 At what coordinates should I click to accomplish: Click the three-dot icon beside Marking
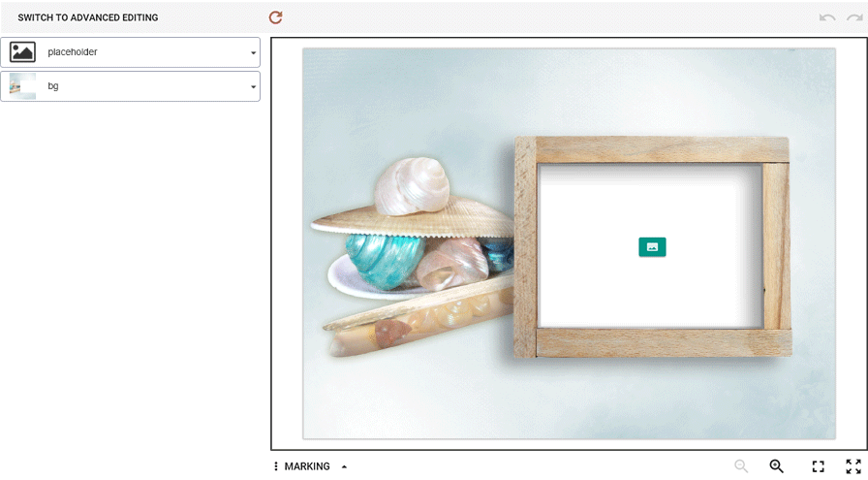276,466
